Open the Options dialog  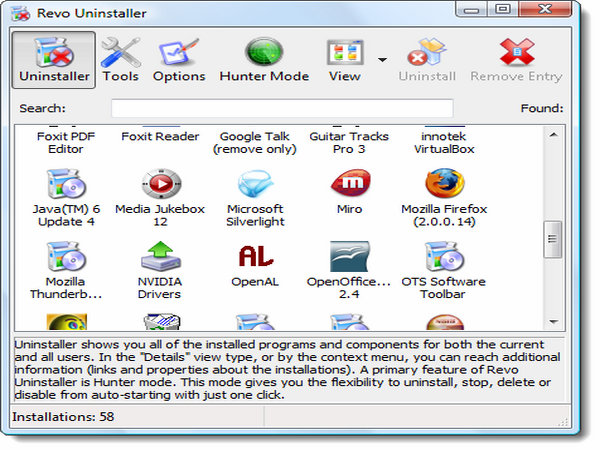(x=179, y=60)
